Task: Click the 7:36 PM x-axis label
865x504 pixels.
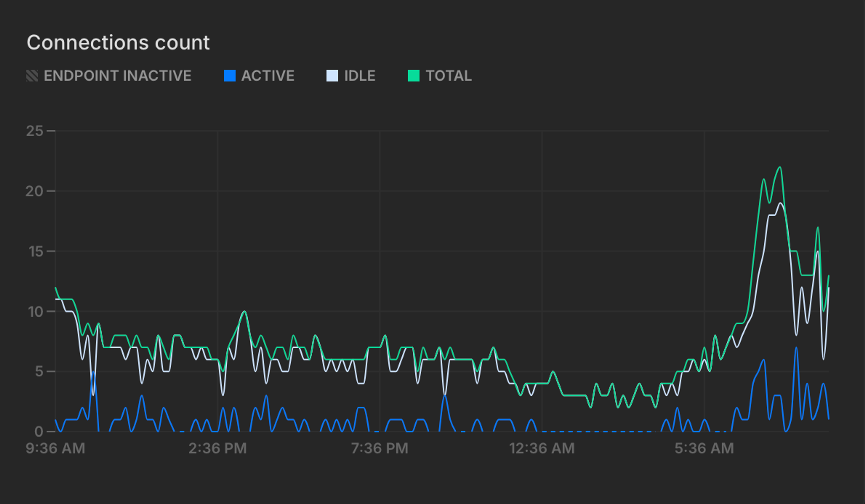Action: coord(380,448)
